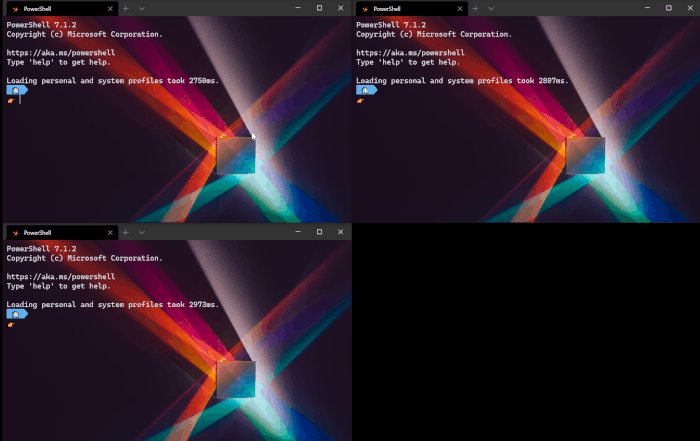The width and height of the screenshot is (700, 441).
Task: Add new tab in top-left terminal window
Action: pyautogui.click(x=126, y=8)
